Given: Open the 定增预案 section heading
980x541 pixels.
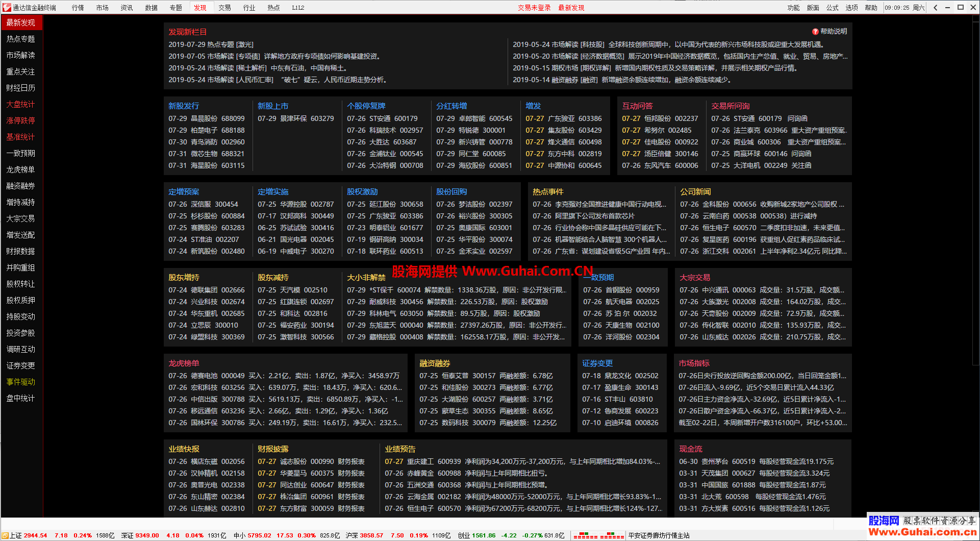Looking at the screenshot, I should tap(184, 191).
